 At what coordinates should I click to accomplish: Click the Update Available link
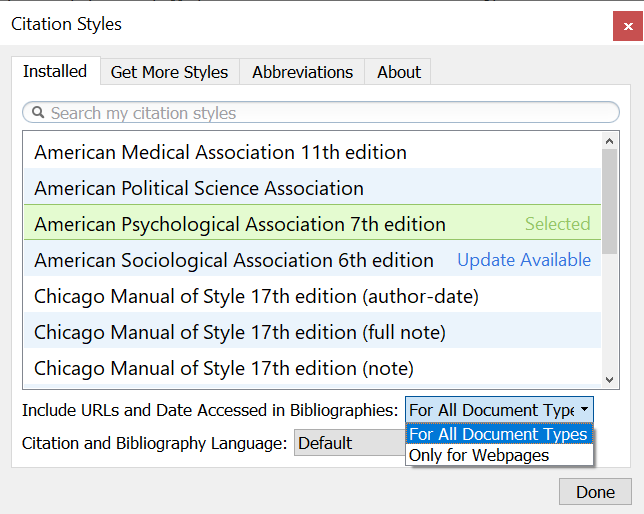pos(524,260)
